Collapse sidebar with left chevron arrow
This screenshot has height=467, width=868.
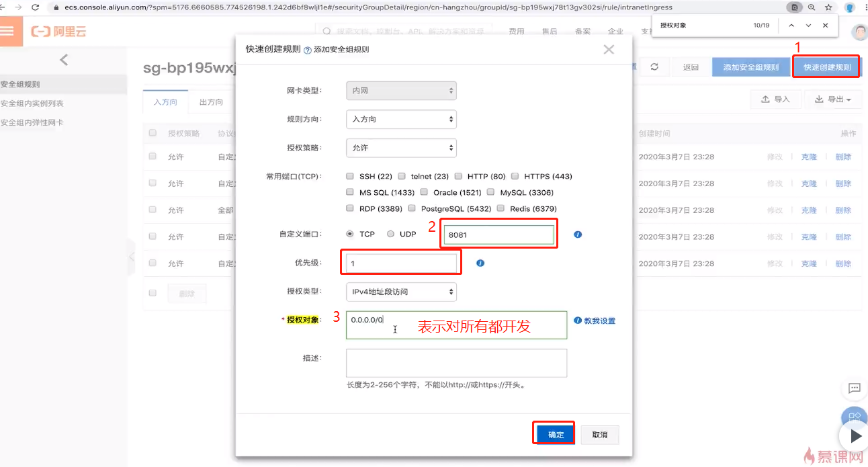[64, 60]
